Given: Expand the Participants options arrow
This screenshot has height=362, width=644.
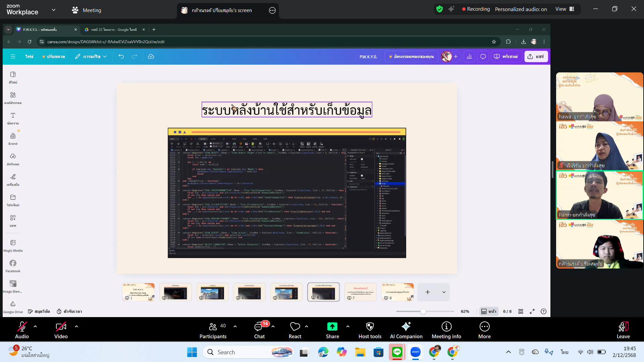Looking at the screenshot, I should [235, 326].
